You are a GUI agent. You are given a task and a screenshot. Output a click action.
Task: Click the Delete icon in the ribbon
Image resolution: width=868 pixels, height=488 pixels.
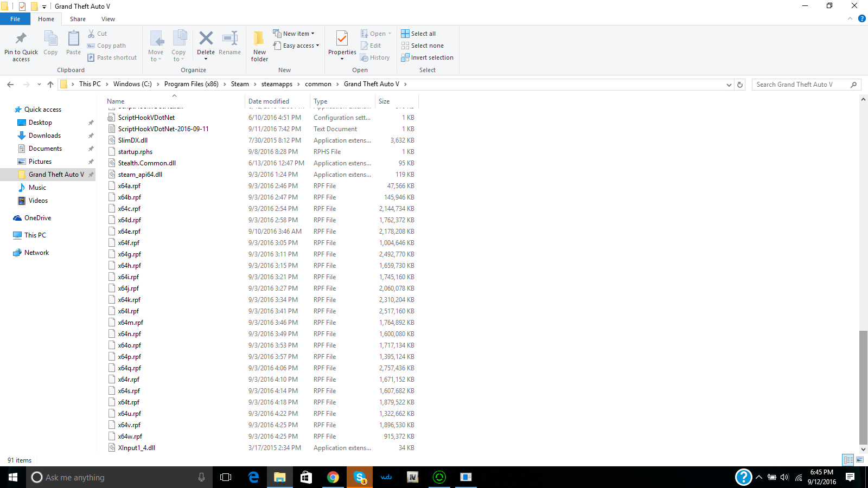click(206, 39)
